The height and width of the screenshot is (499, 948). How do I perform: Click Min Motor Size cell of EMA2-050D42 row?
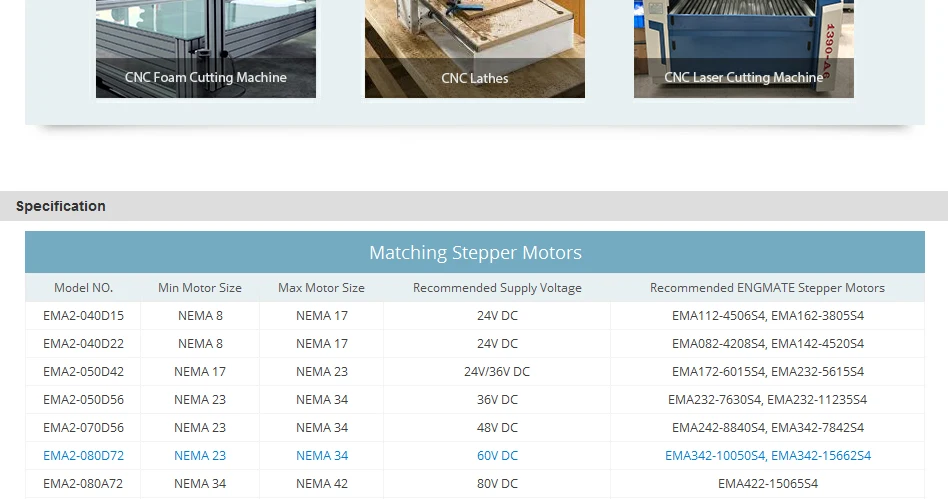click(x=200, y=371)
